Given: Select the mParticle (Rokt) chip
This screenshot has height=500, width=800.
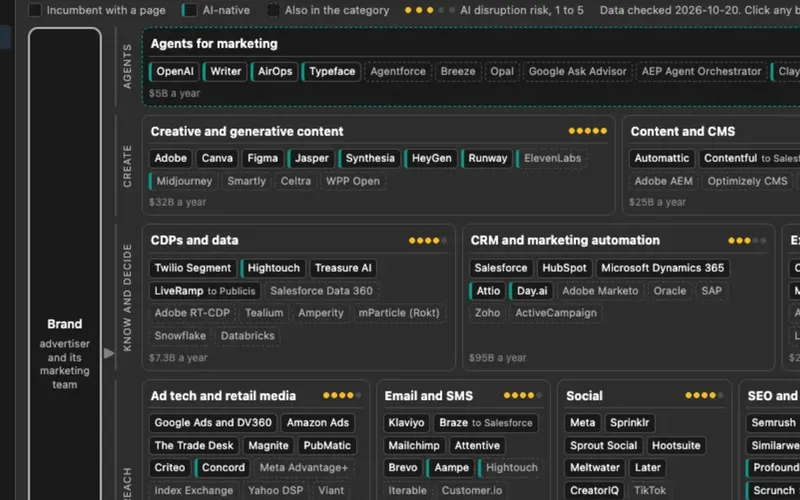Looking at the screenshot, I should (398, 313).
